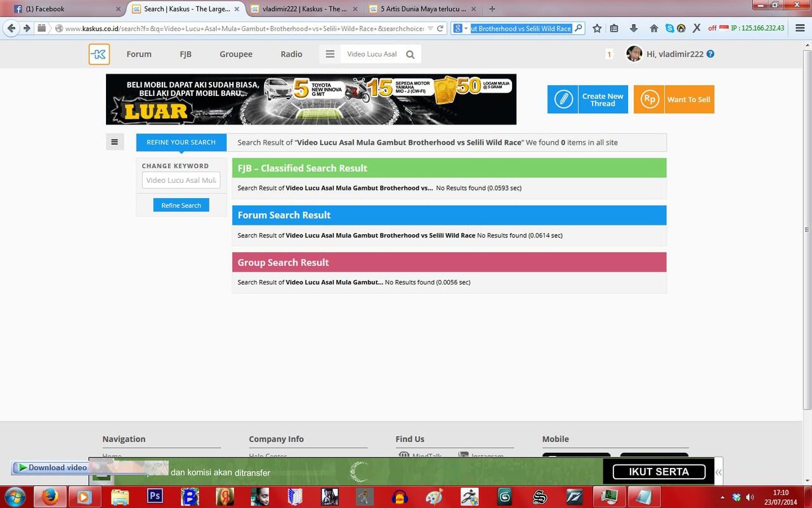Click Create New Thread button

point(587,100)
